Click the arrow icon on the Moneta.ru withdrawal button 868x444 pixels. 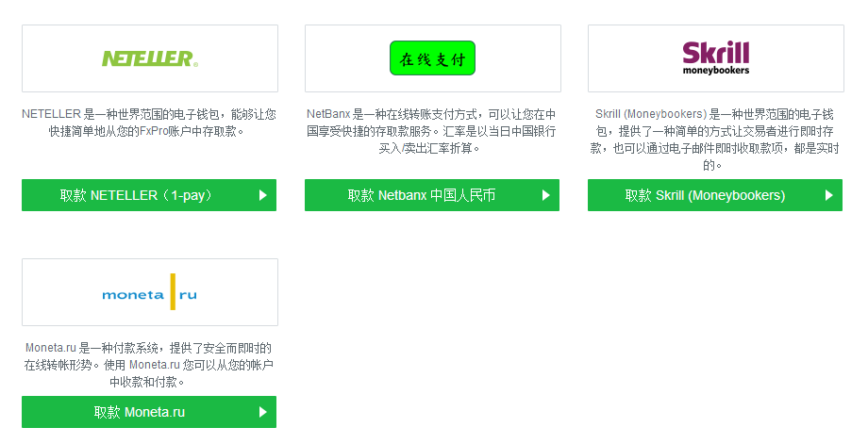263,412
